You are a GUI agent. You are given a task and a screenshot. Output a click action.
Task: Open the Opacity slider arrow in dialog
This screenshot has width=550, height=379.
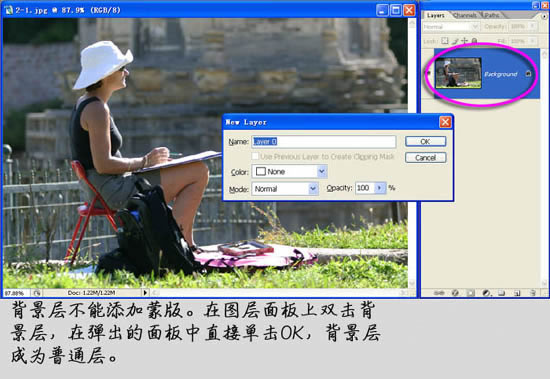click(380, 188)
